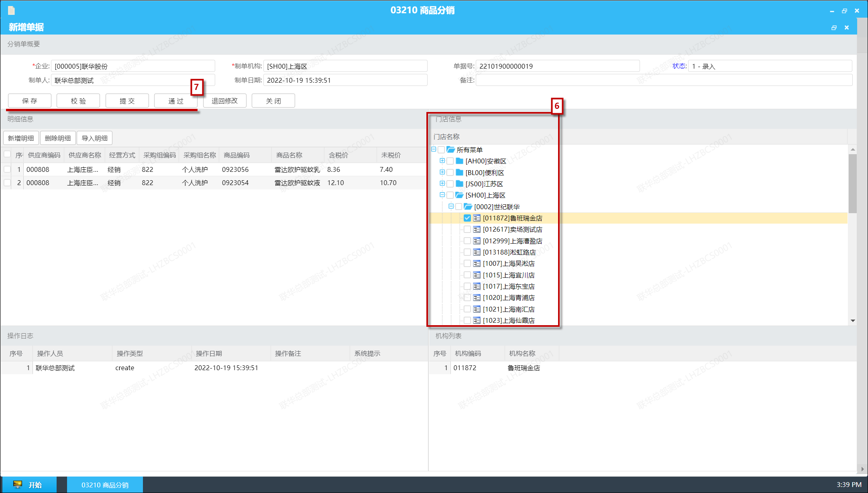
Task: Click the 状态 field showing 1 - 录入
Action: tap(770, 66)
